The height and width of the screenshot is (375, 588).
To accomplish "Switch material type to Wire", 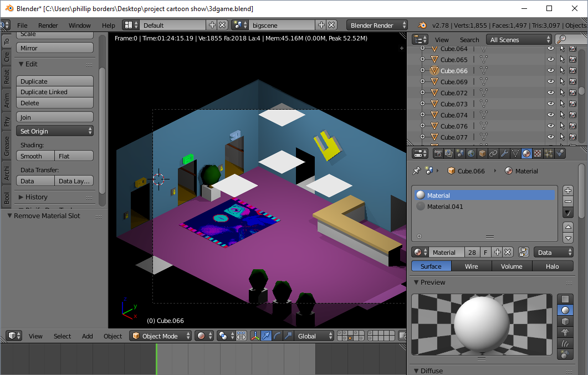I will click(471, 266).
